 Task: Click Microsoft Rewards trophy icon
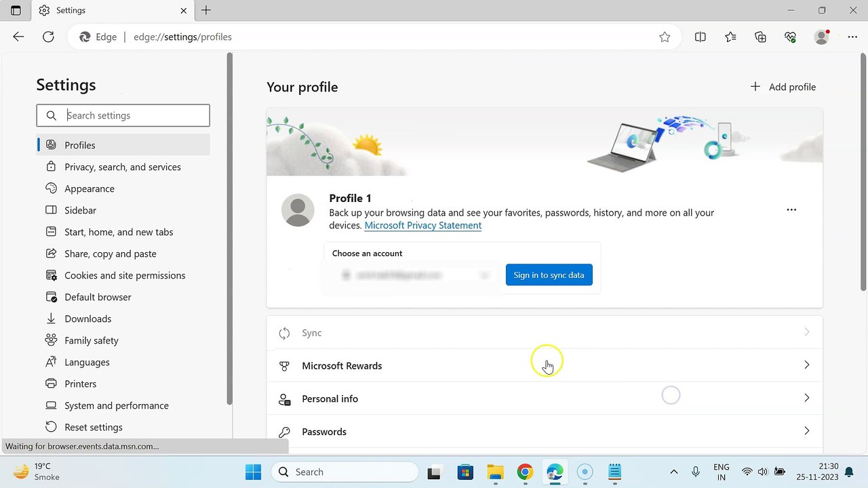[x=285, y=366]
